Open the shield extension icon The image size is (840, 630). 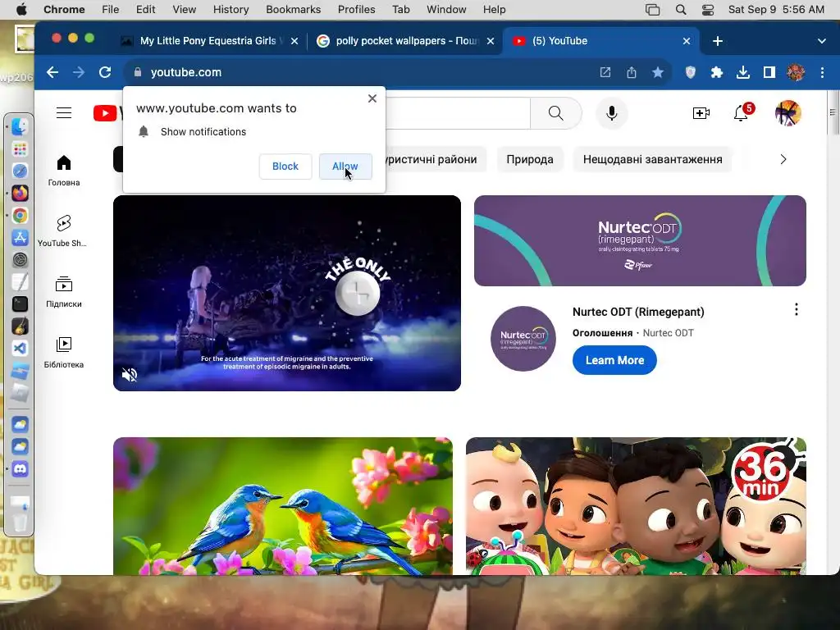point(691,72)
